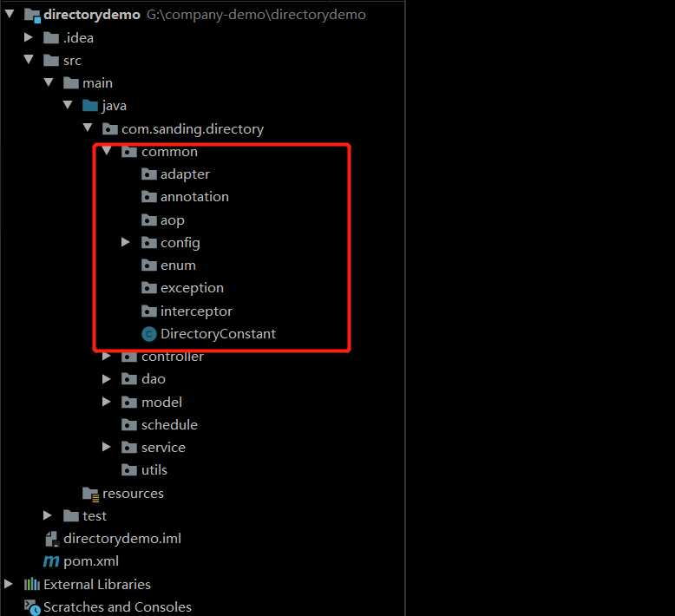Expand the dao package

pos(107,379)
